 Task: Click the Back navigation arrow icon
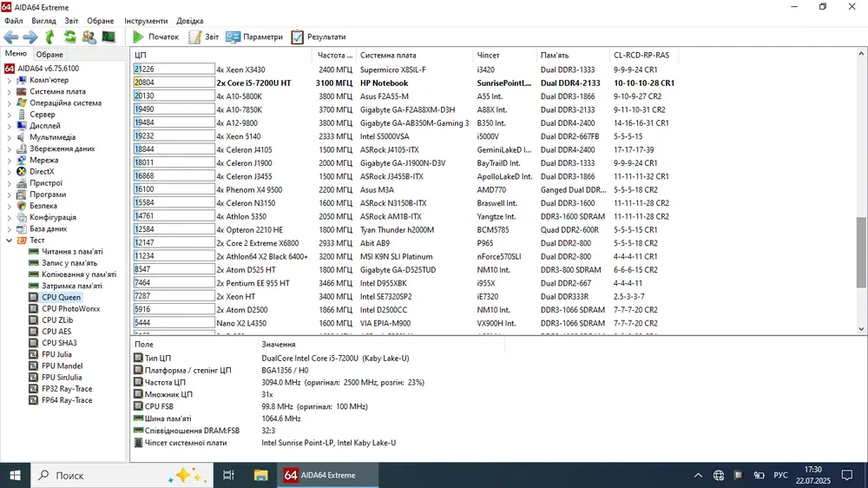[10, 37]
